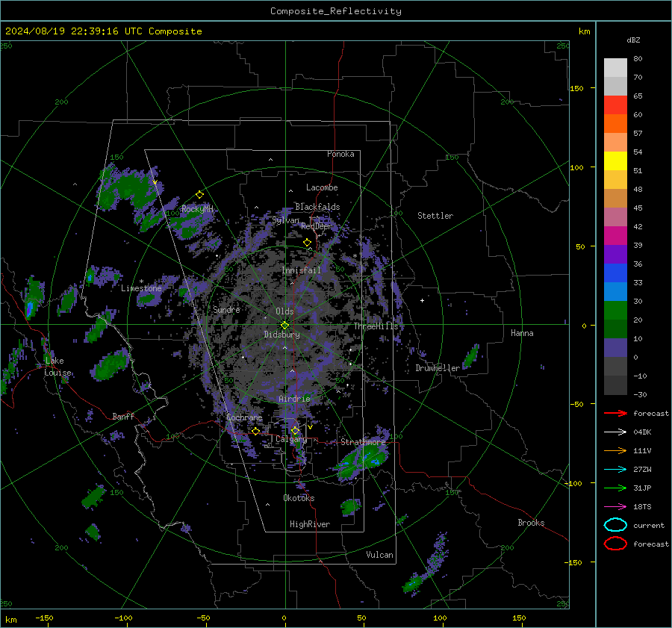Click the RockyMH label
Image resolution: width=672 pixels, height=628 pixels.
(x=197, y=209)
